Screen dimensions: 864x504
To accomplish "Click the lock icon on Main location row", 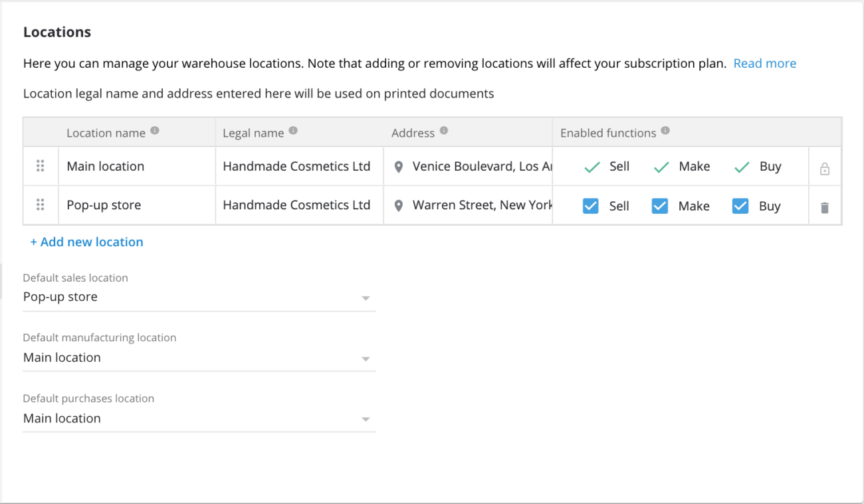I will click(x=825, y=169).
